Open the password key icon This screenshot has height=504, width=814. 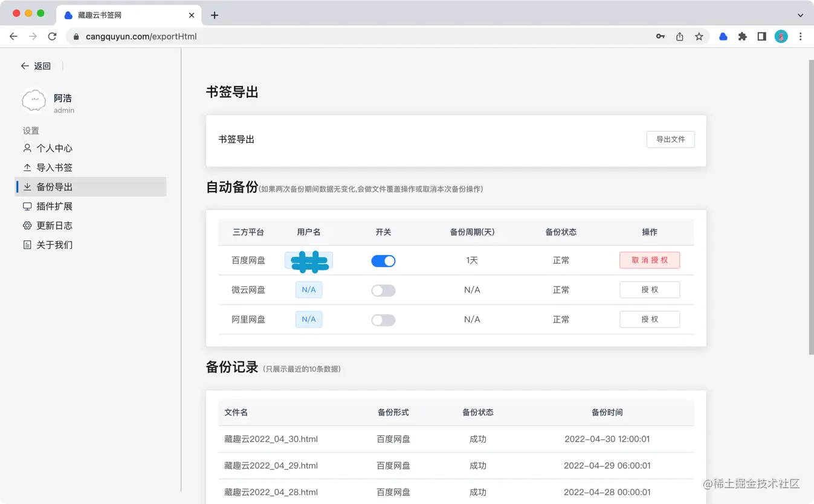tap(661, 36)
